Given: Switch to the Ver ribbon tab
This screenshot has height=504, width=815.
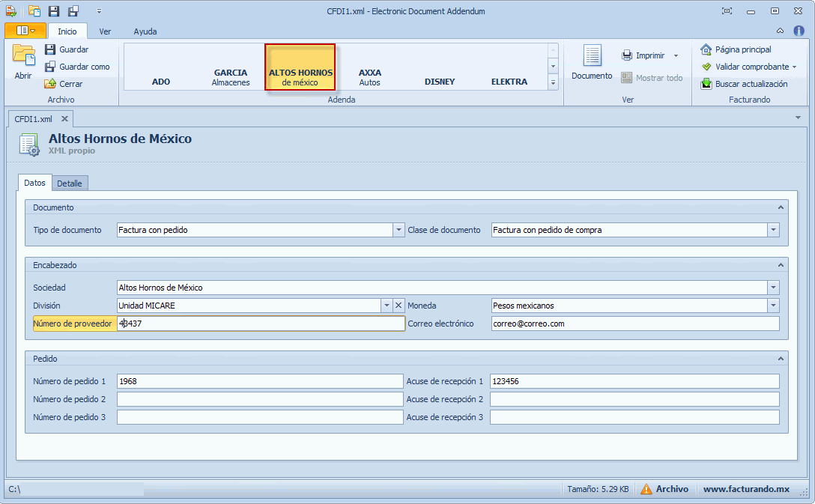Looking at the screenshot, I should coord(105,31).
